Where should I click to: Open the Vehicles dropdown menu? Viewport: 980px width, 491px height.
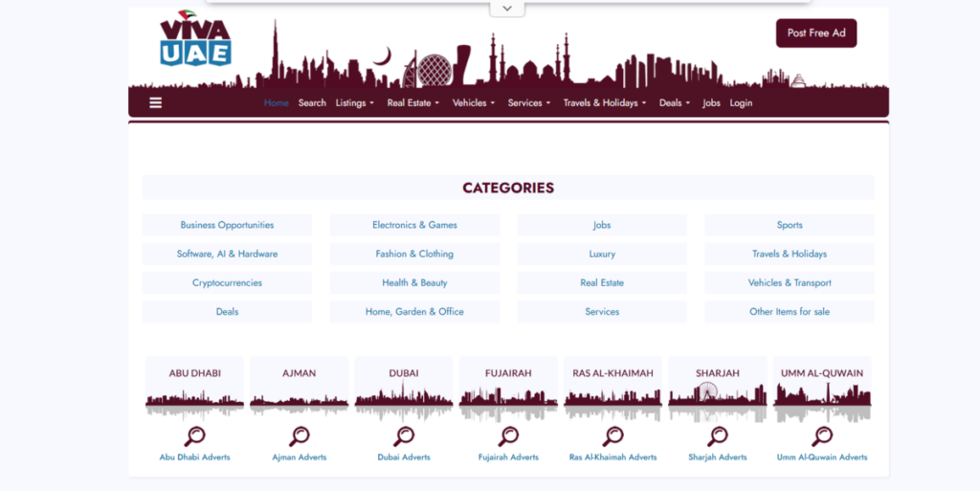[474, 103]
